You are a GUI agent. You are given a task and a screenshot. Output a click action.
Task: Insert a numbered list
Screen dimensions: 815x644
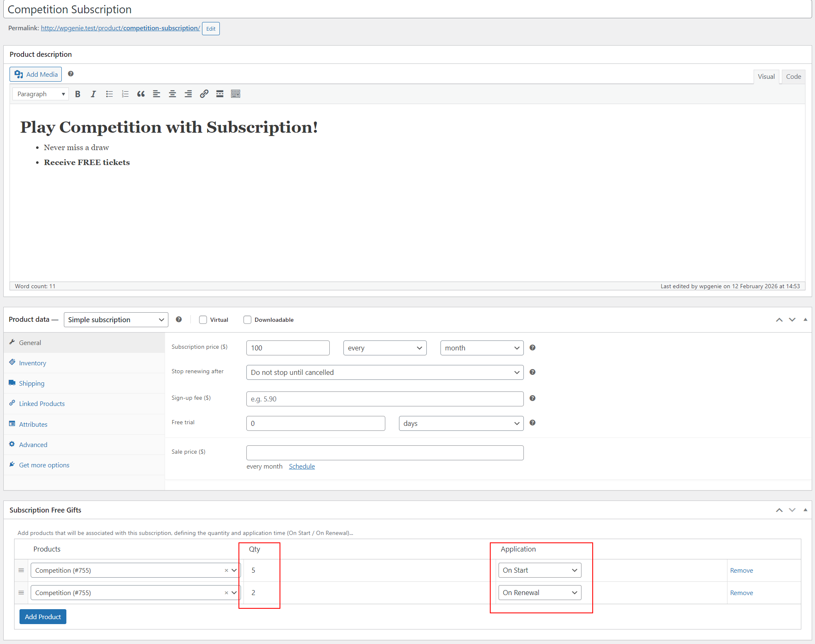coord(125,94)
